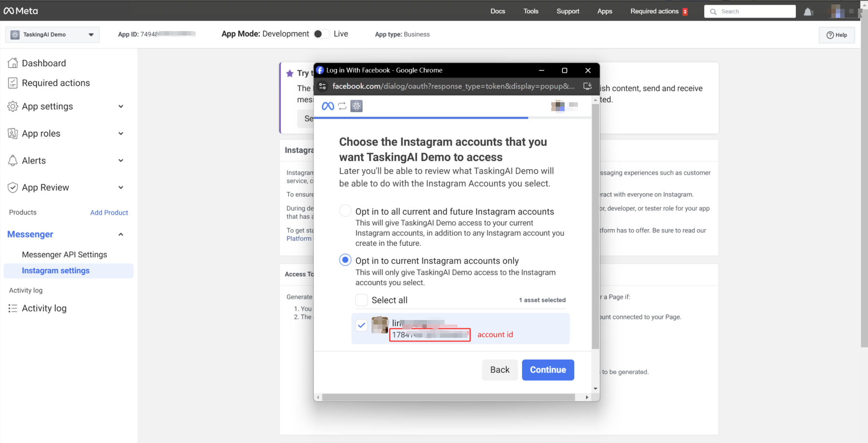Expand the Alerts section
This screenshot has height=443, width=868.
121,160
